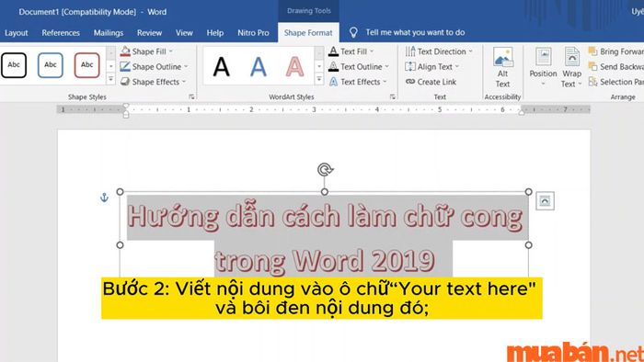Choose the black A WordArt style
The image size is (644, 362).
point(222,67)
